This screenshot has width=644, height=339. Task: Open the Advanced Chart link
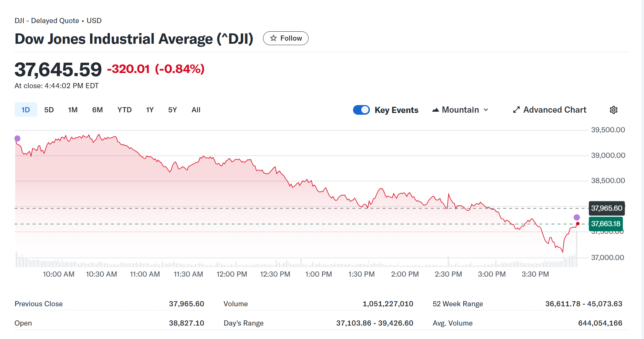[554, 110]
